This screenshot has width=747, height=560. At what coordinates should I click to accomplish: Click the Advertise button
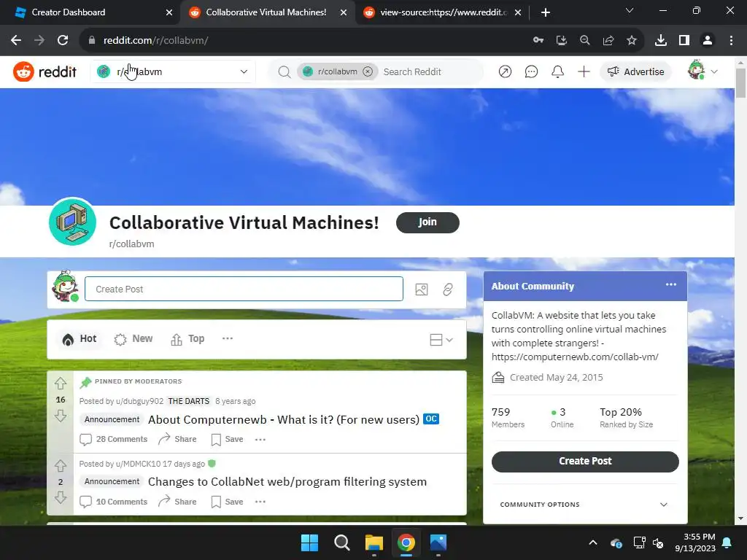(635, 72)
